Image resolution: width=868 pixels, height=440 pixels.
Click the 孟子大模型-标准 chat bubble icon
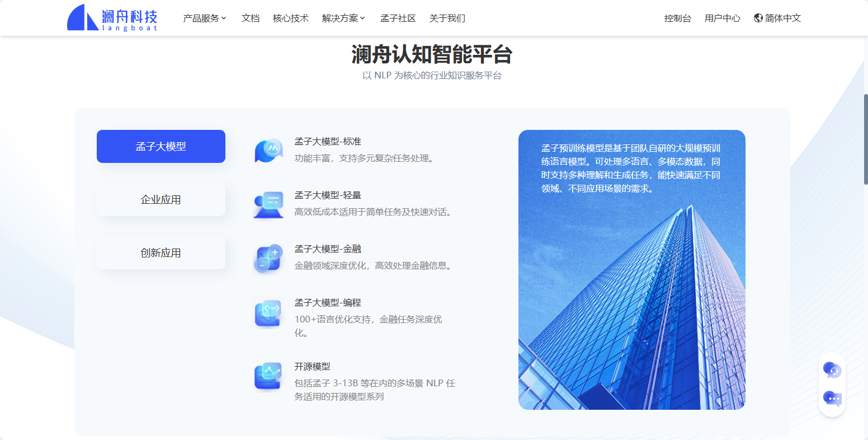(268, 150)
